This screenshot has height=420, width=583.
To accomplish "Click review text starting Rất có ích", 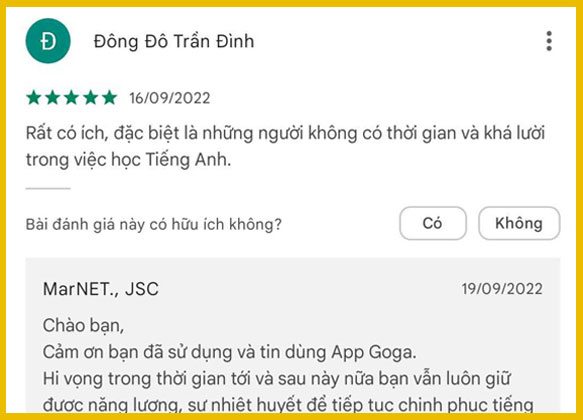I will (x=285, y=133).
